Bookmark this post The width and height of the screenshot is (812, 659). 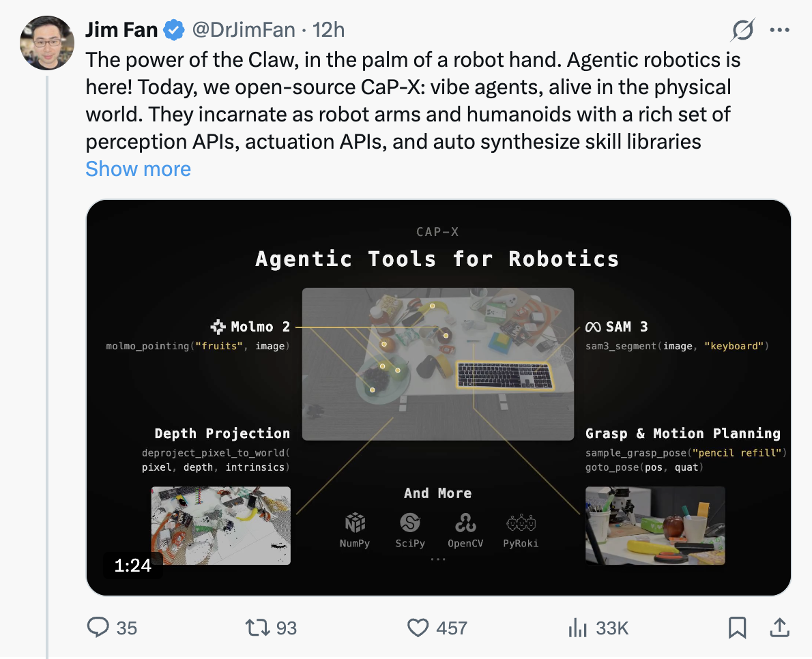coord(737,627)
